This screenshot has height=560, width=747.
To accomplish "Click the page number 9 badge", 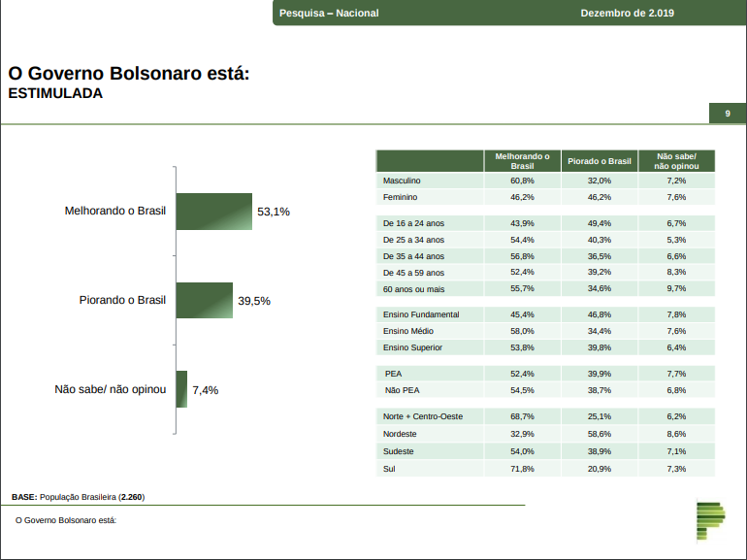I will 727,114.
